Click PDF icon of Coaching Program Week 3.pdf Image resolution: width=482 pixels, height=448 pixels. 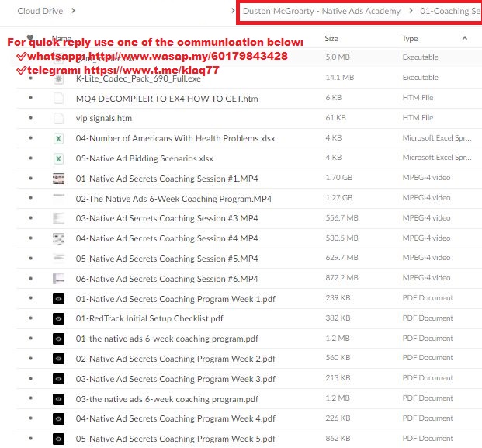[58, 379]
